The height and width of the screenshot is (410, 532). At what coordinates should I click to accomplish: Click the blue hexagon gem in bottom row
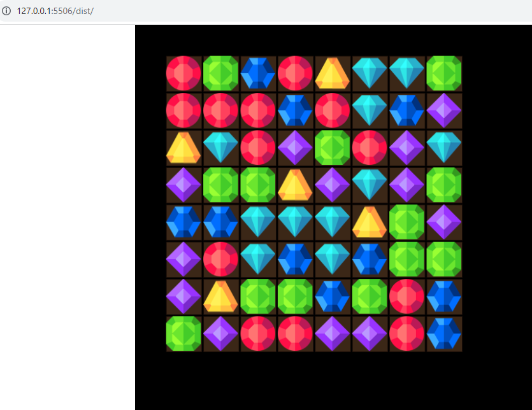(x=444, y=334)
